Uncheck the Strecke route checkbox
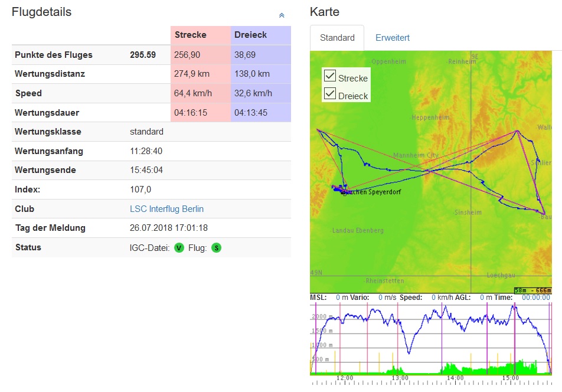562x392 pixels. pyautogui.click(x=331, y=76)
